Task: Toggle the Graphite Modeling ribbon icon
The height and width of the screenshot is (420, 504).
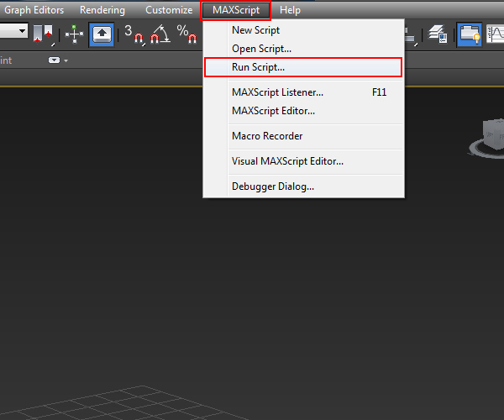Action: 470,34
